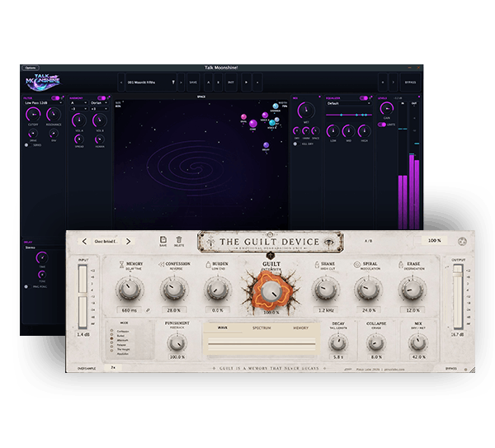Click the link icon beside 680 ms
Viewport: 495px width, 448px height.
[148, 310]
